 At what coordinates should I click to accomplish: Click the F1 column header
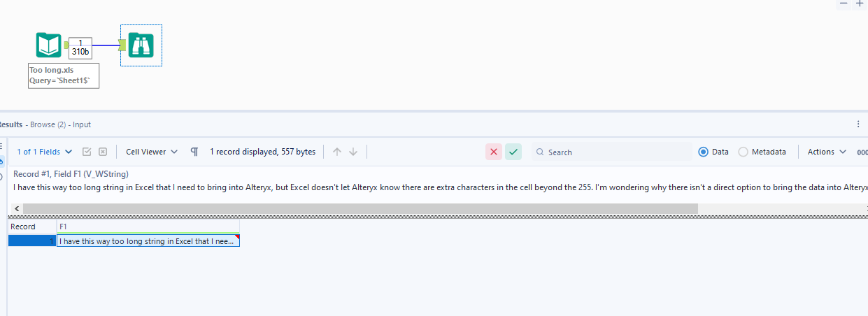148,227
